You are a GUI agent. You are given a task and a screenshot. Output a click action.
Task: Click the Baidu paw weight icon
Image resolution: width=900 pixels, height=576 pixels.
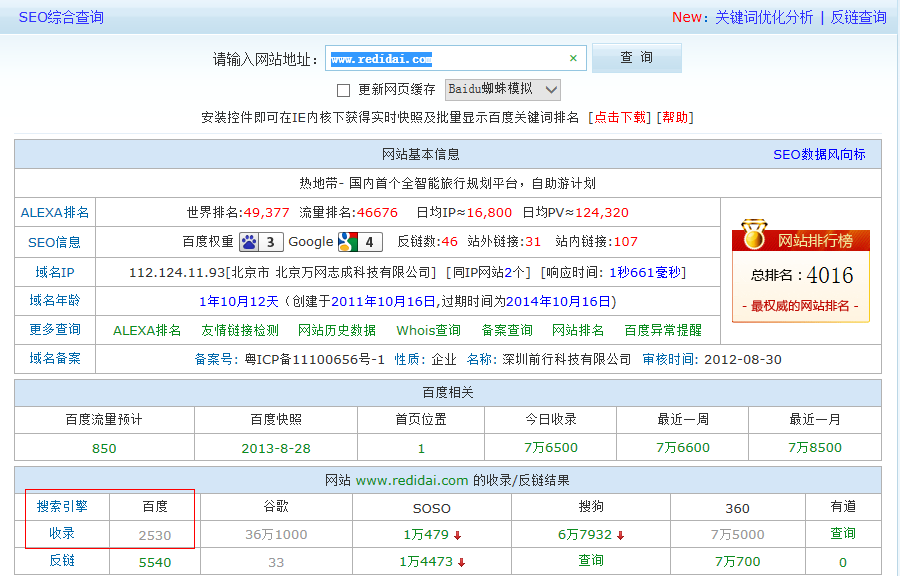[x=249, y=242]
